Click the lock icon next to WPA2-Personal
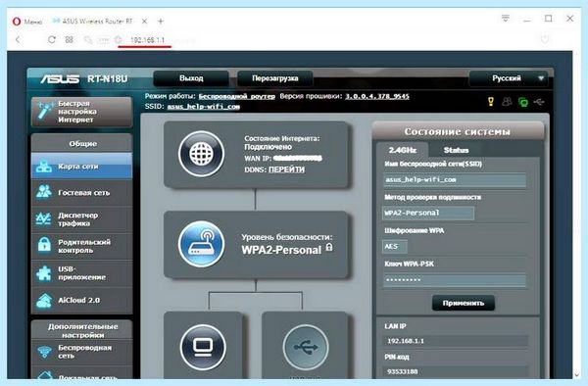Image resolution: width=588 pixels, height=386 pixels. pos(329,247)
